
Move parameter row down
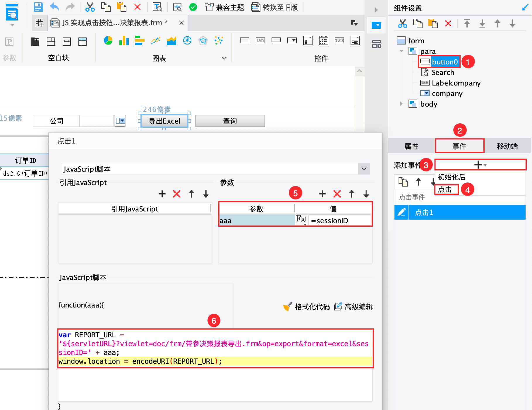coord(366,194)
